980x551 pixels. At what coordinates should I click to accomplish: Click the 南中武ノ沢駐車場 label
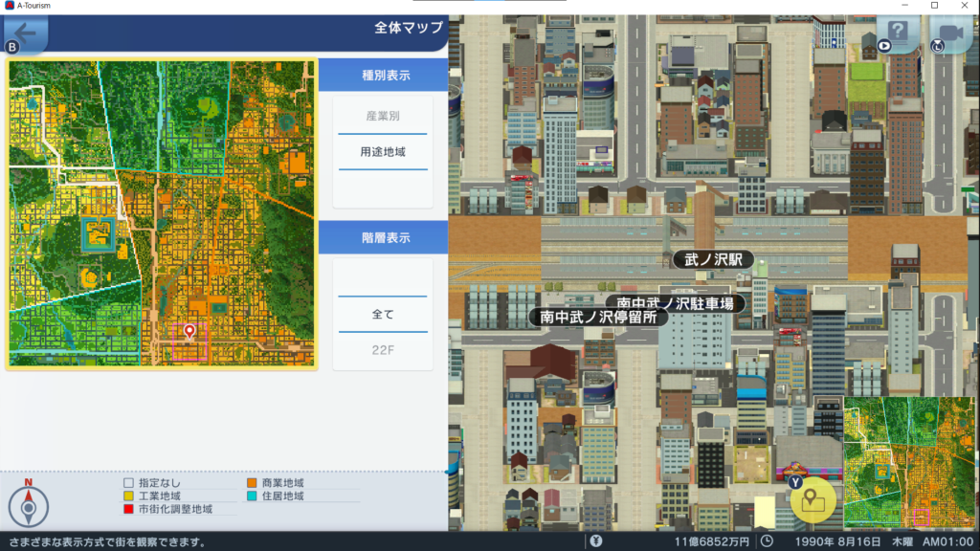click(674, 303)
